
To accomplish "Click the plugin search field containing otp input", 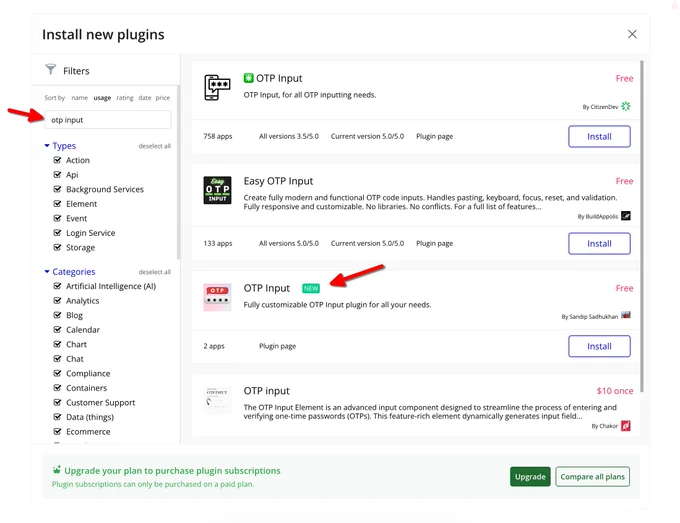I will click(108, 120).
